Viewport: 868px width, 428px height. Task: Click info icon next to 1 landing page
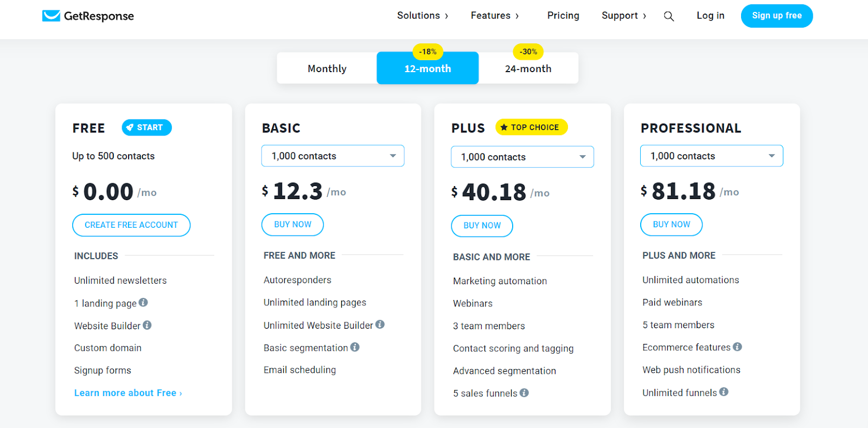pyautogui.click(x=143, y=303)
